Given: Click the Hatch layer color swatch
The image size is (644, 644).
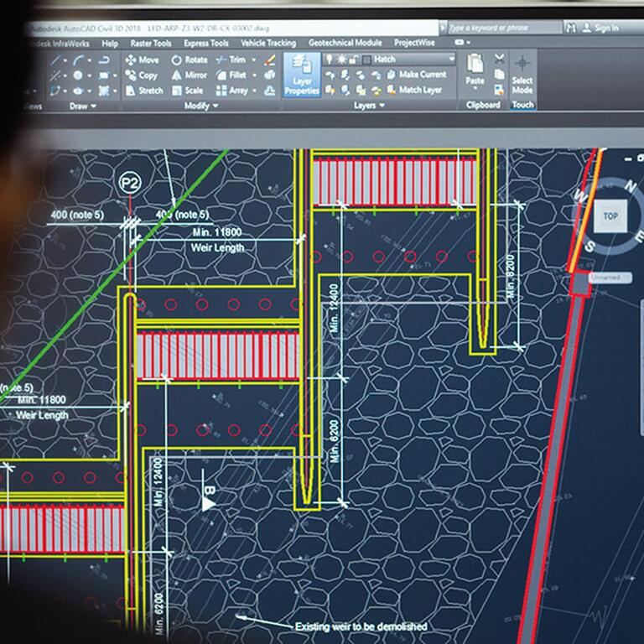Looking at the screenshot, I should click(366, 60).
